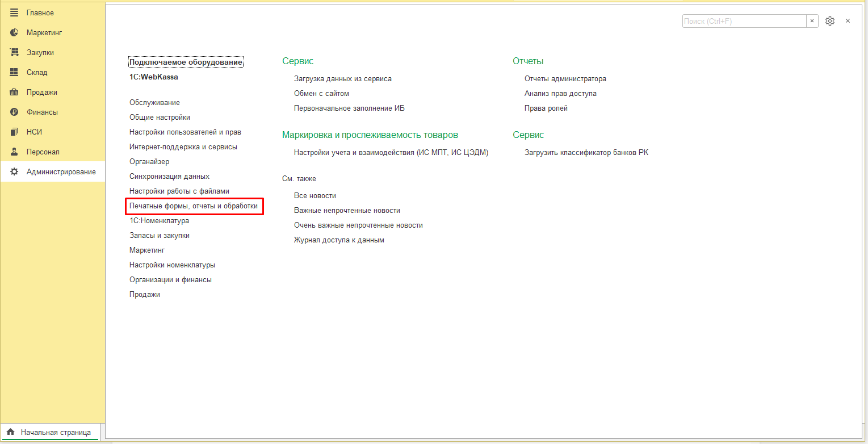Click the Маркетинг pie chart icon
This screenshot has height=444, width=868.
15,32
